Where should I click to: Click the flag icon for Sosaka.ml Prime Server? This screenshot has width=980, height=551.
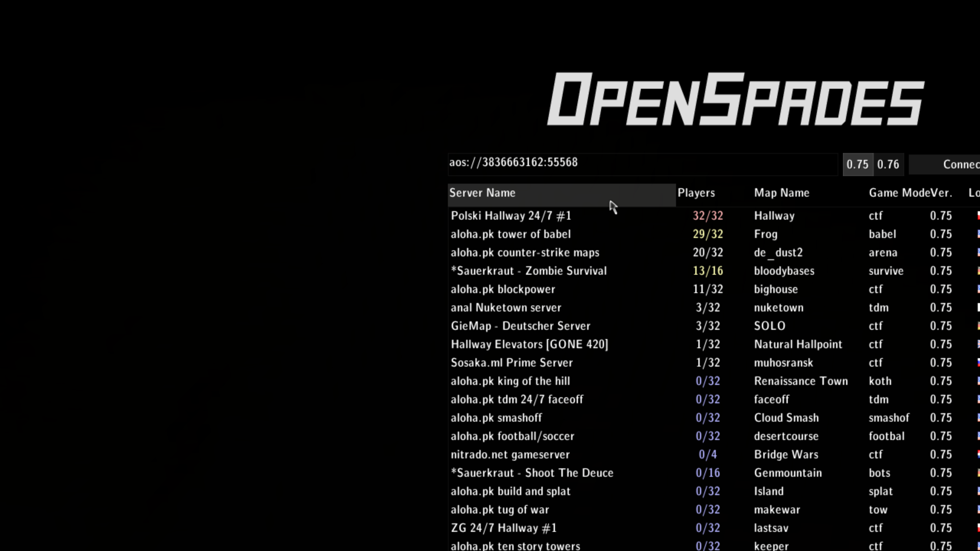pos(978,362)
